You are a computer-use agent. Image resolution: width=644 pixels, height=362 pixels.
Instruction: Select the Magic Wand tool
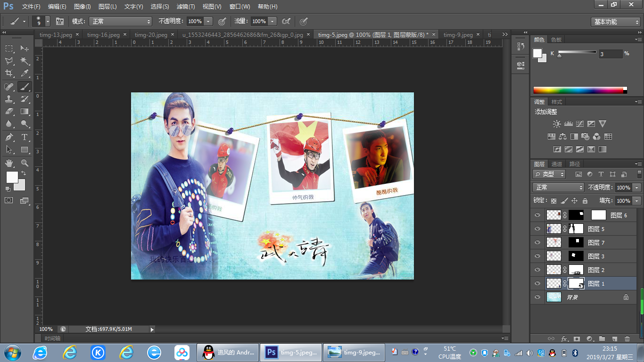pos(25,61)
